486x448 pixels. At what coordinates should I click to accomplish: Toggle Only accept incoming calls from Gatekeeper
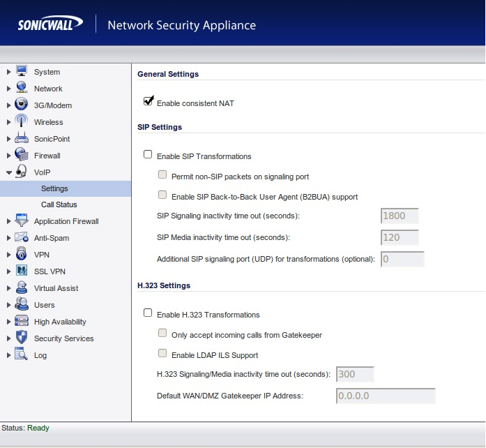tap(162, 333)
